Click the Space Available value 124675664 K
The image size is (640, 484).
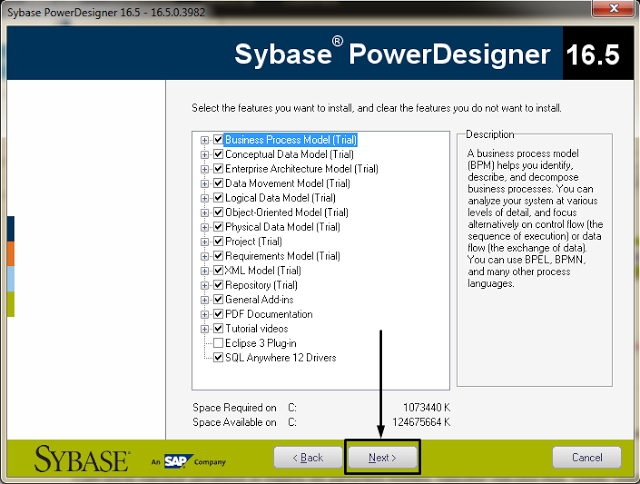pos(421,422)
